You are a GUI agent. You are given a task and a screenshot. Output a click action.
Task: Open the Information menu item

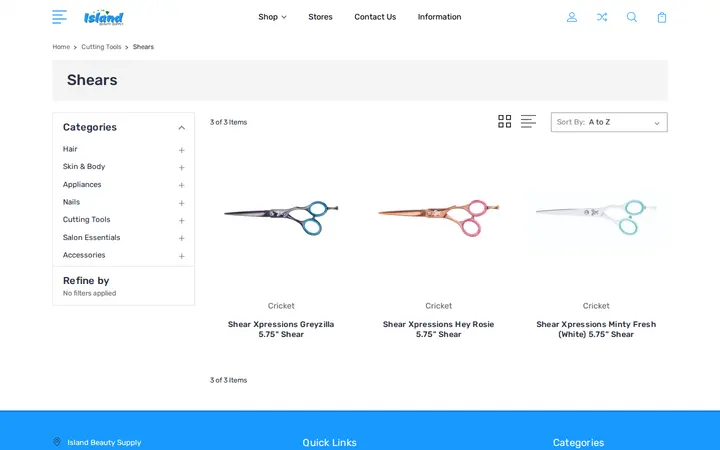click(439, 17)
